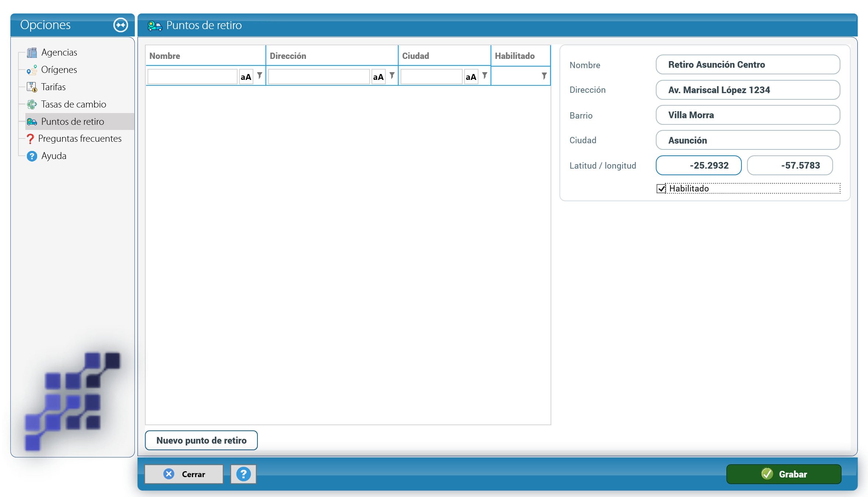Toggle case sensitivity aA for Nombre filter
The width and height of the screenshot is (868, 497).
tap(246, 77)
